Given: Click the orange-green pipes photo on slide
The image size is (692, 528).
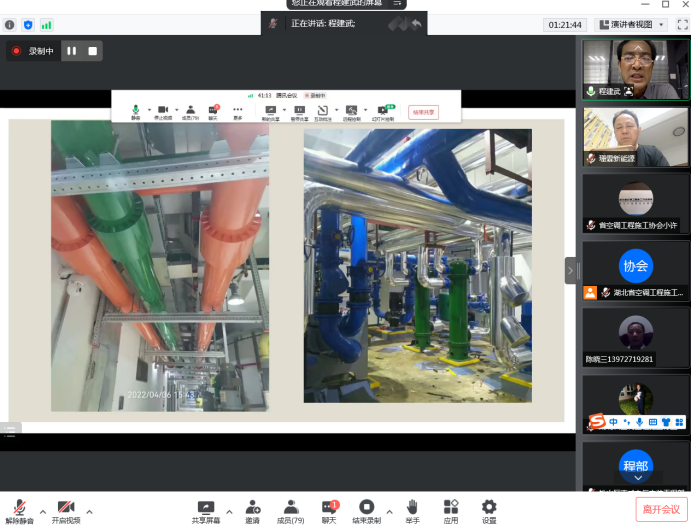Looking at the screenshot, I should point(160,266).
